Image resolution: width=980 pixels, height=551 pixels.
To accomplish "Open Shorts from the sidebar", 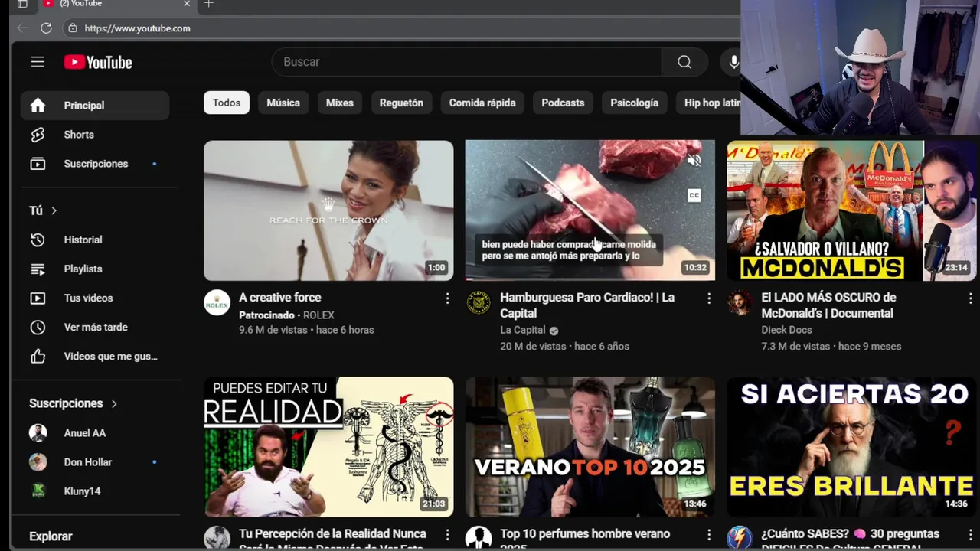I will pyautogui.click(x=95, y=135).
